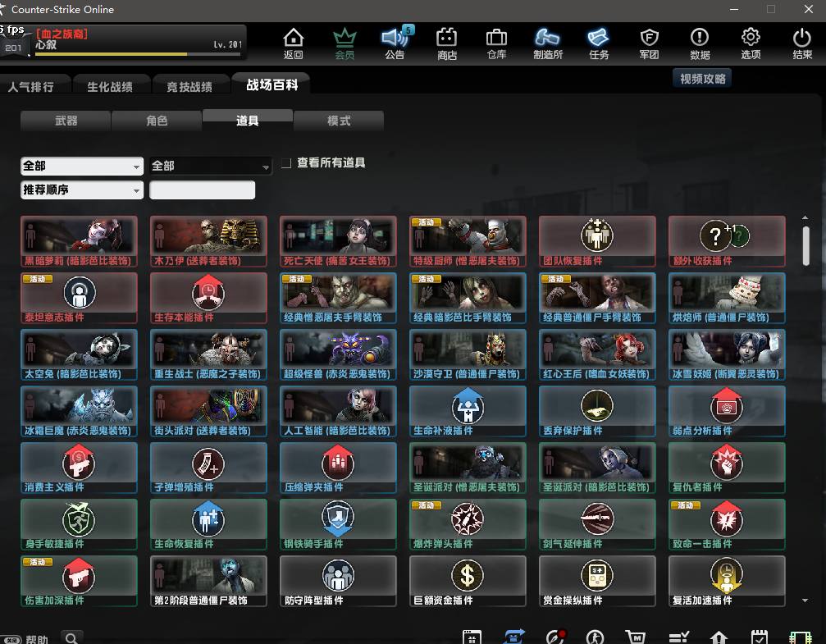The height and width of the screenshot is (644, 826).
Task: Open the 战场百科 tab
Action: point(272,84)
